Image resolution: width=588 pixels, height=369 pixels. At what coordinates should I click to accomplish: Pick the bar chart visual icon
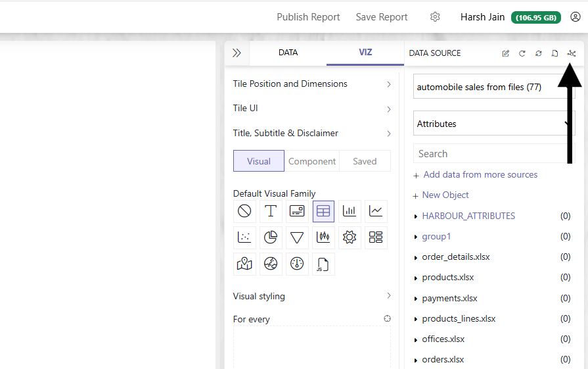(x=350, y=211)
